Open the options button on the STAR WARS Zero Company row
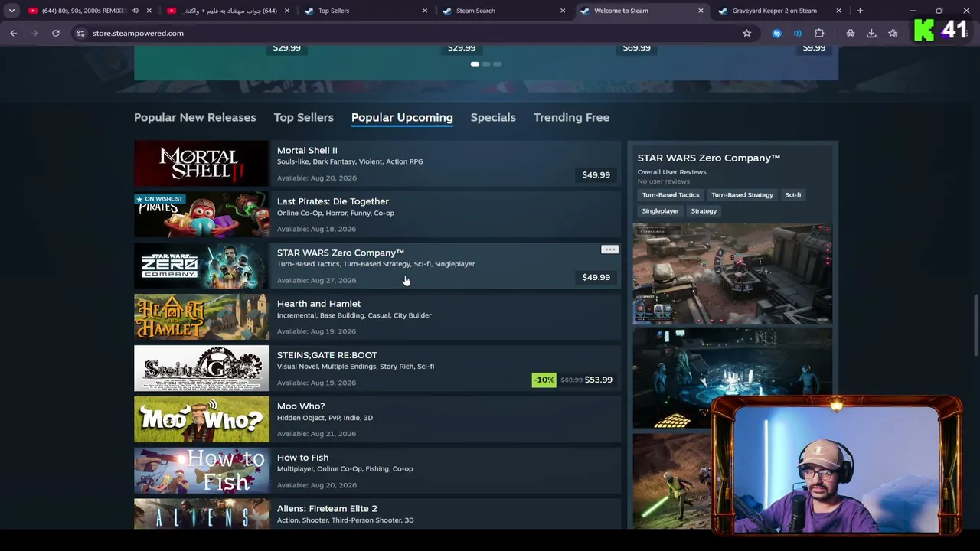The height and width of the screenshot is (551, 980). [x=609, y=249]
